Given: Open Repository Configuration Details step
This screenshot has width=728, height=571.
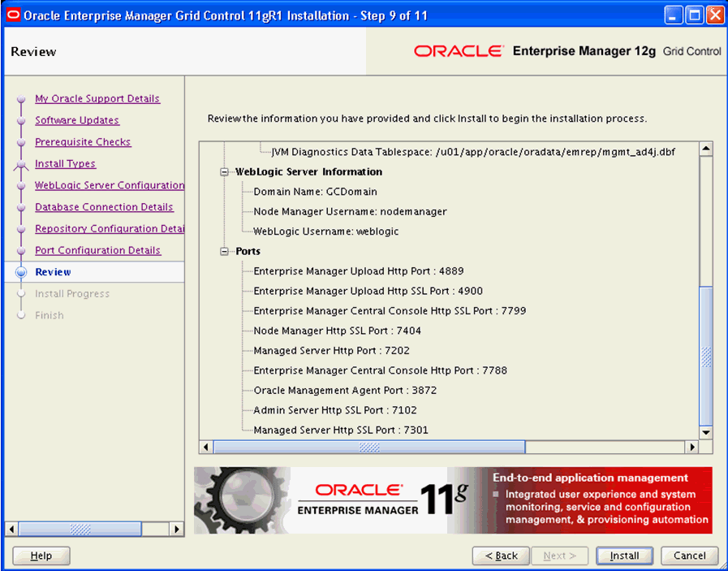Looking at the screenshot, I should (110, 228).
